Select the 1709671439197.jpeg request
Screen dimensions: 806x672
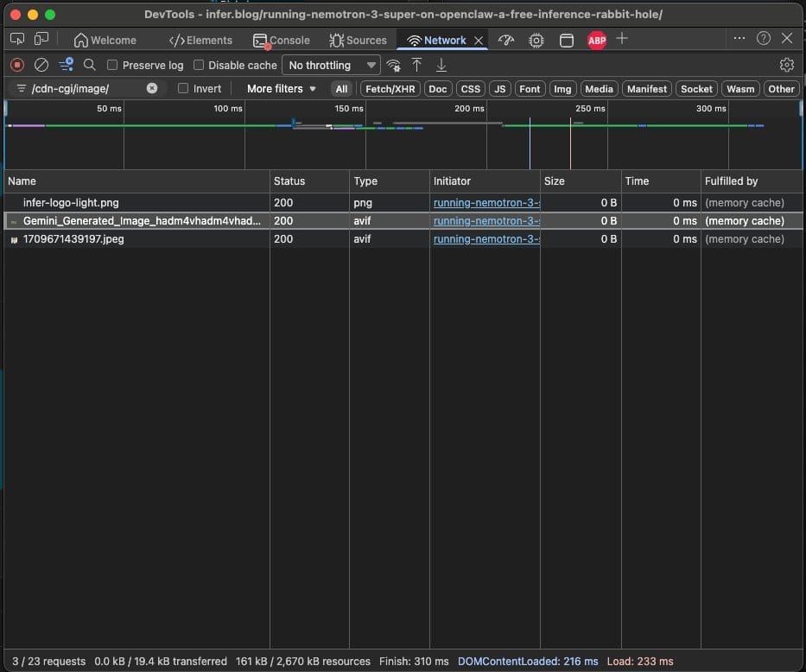pyautogui.click(x=403, y=239)
